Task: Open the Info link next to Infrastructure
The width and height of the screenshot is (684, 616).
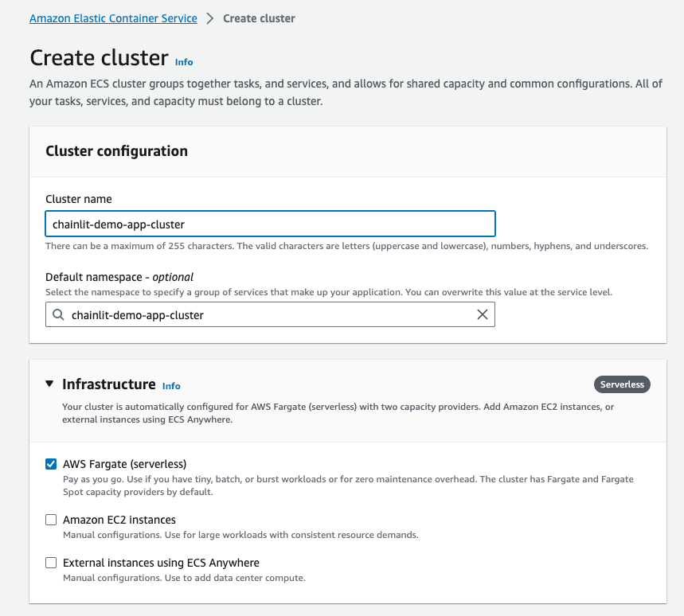Action: pyautogui.click(x=171, y=386)
